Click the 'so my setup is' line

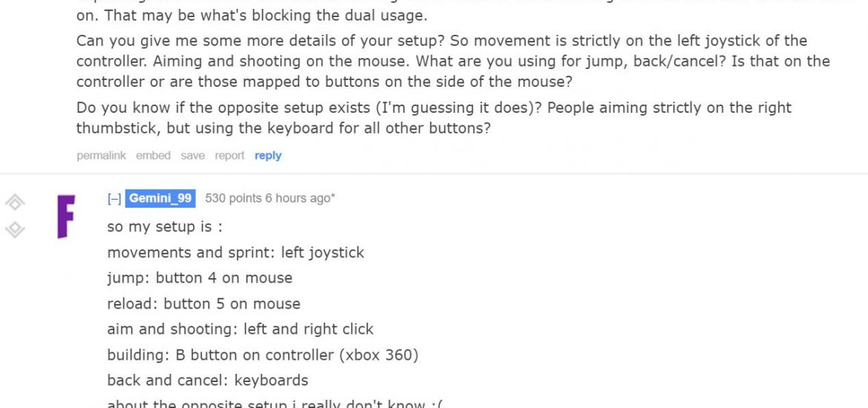165,227
